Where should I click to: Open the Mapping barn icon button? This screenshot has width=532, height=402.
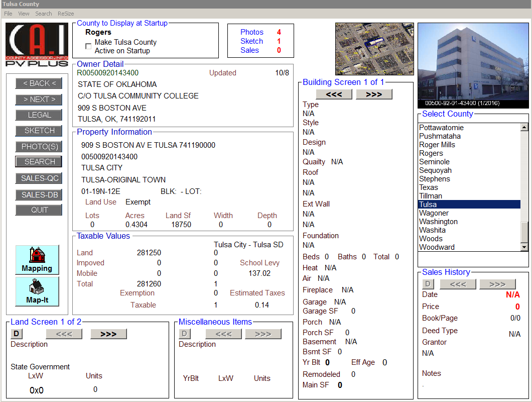click(37, 260)
